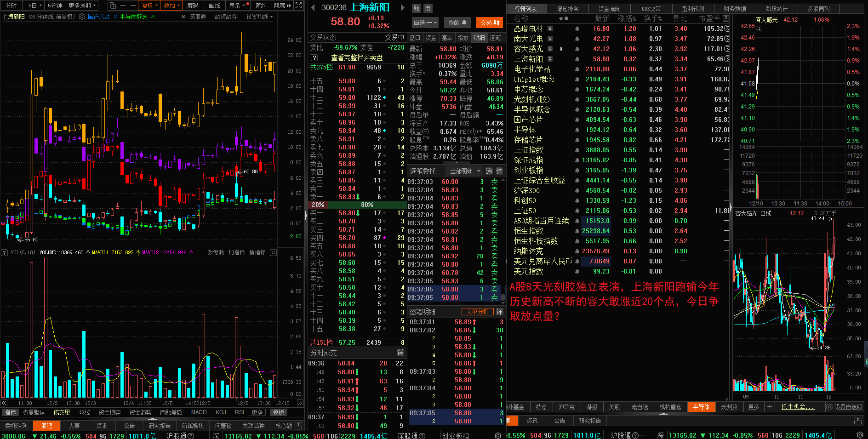Open chart settings gear beside 上海新阳 title
Image resolution: width=868 pixels, height=439 pixels.
[82, 17]
